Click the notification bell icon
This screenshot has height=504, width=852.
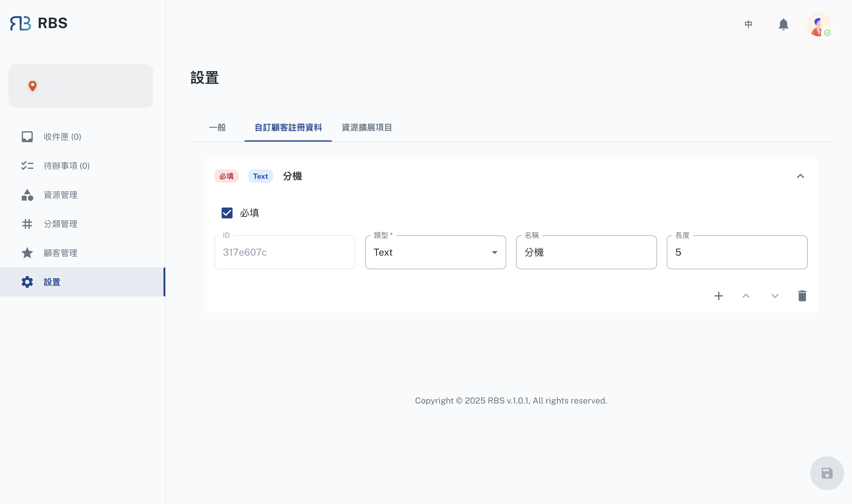pyautogui.click(x=783, y=25)
